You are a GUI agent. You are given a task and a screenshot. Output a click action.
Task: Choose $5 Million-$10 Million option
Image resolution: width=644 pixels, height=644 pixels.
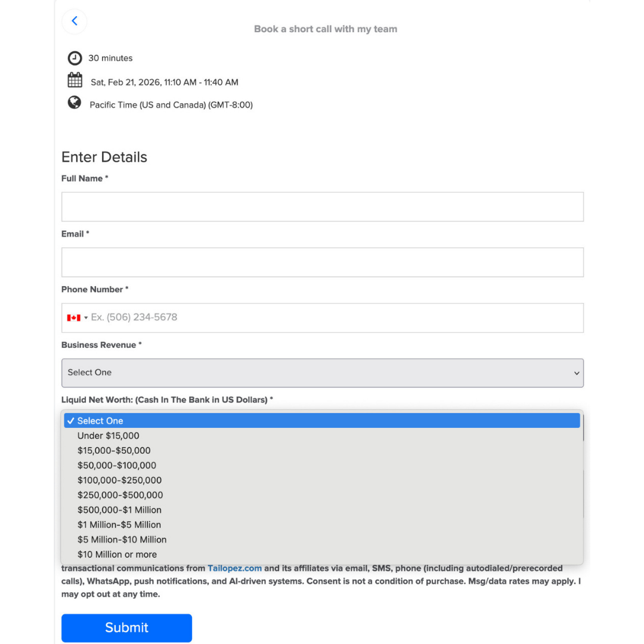(x=322, y=539)
